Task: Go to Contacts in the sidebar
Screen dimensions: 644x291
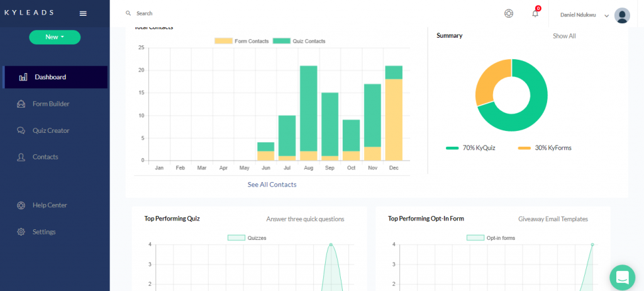Action: (45, 157)
